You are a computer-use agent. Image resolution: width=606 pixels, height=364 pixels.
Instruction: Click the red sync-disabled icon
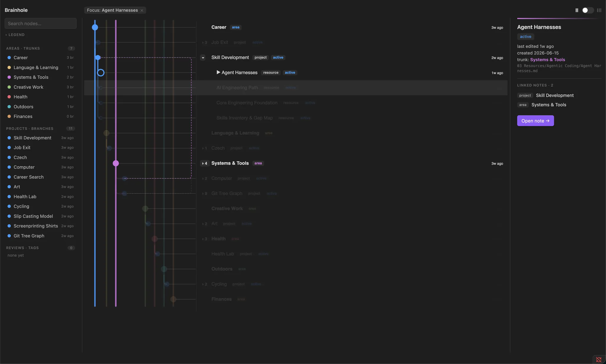tap(599, 360)
